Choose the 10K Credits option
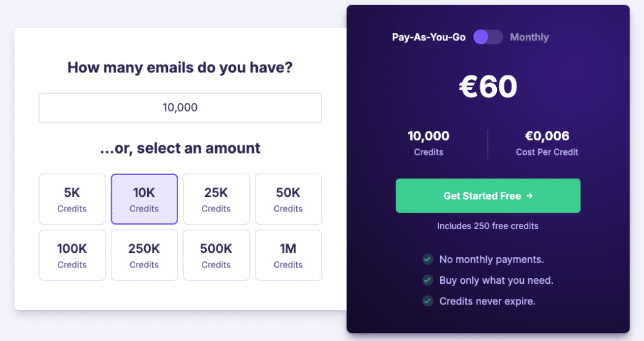This screenshot has width=644, height=341. tap(144, 199)
